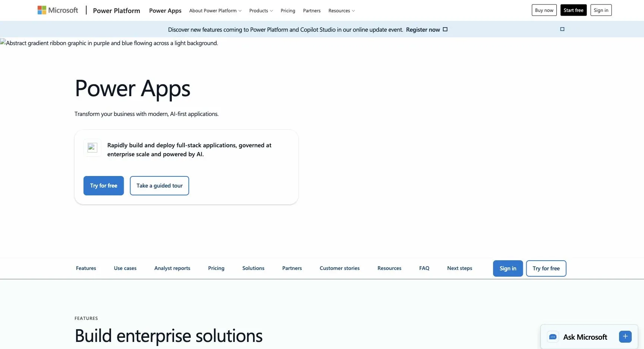
Task: Open the Power Apps header link
Action: pos(165,10)
